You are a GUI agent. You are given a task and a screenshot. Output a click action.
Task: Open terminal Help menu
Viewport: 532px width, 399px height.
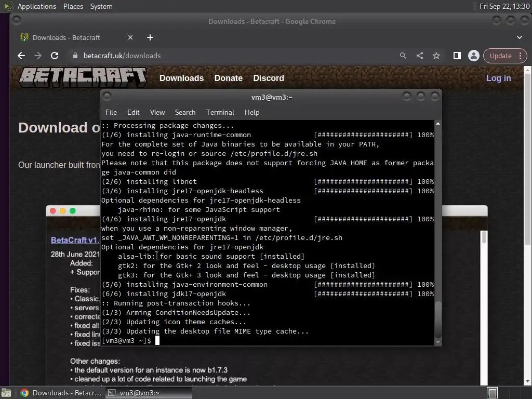(x=252, y=112)
